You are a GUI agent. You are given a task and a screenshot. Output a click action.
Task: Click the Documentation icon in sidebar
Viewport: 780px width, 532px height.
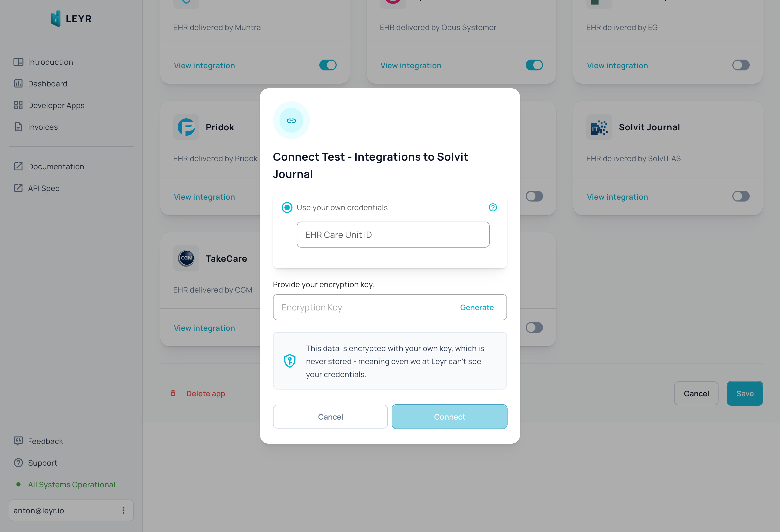coord(18,166)
